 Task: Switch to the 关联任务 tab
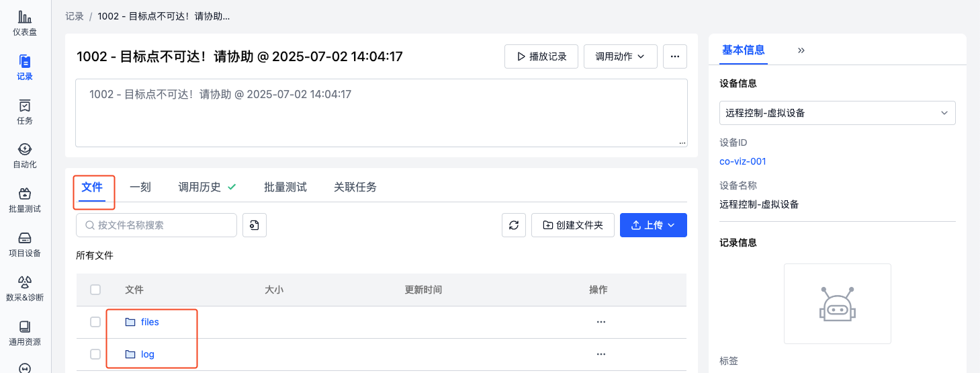[355, 187]
